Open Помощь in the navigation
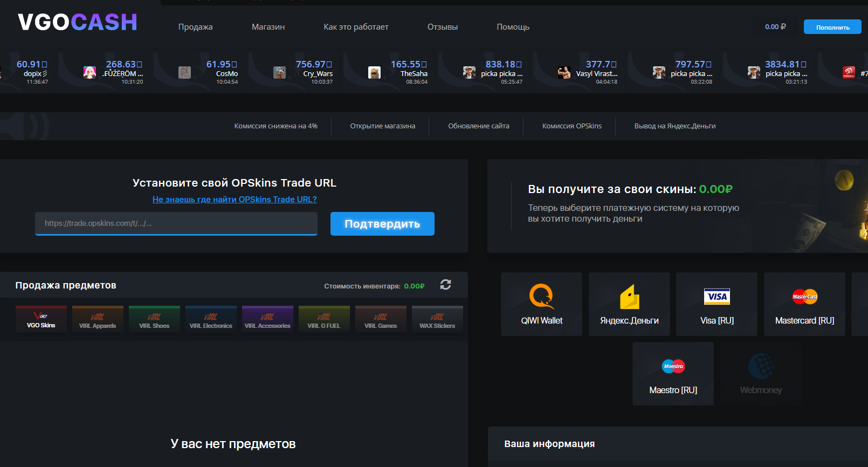Screen dimensions: 868x467 (x=513, y=27)
